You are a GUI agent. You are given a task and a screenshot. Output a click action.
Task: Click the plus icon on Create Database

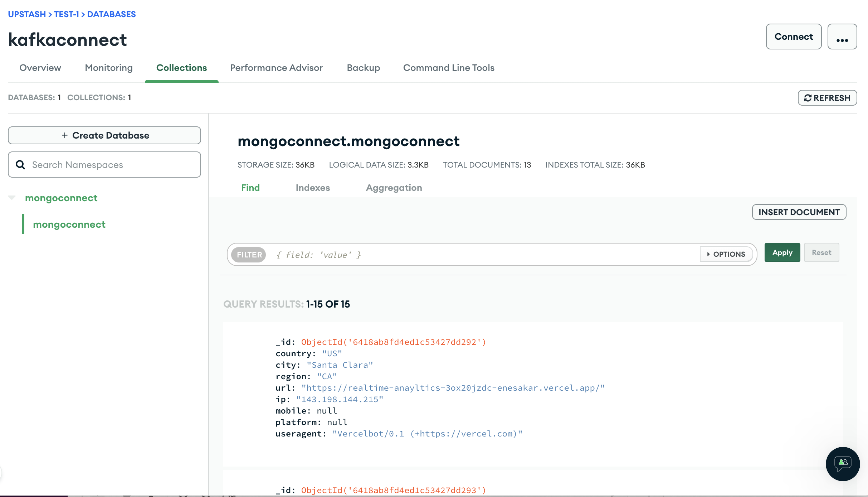(x=65, y=135)
